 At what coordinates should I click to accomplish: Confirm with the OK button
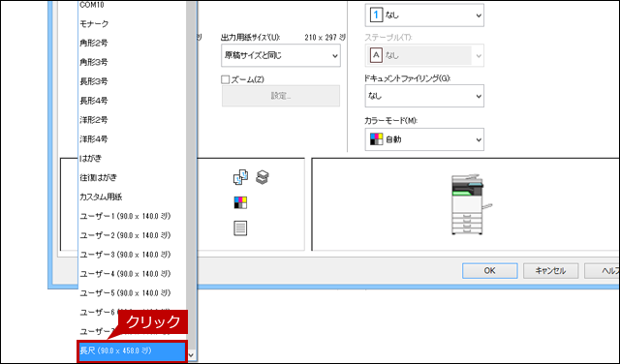[x=490, y=271]
